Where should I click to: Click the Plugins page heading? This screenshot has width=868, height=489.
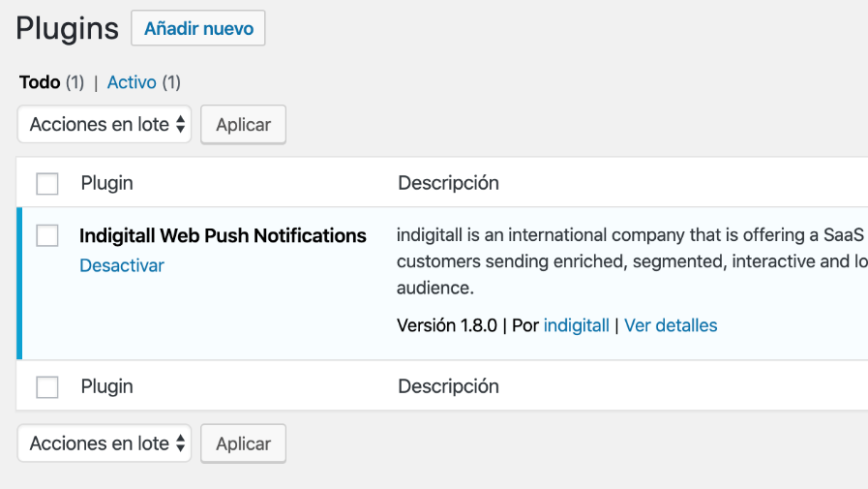67,28
